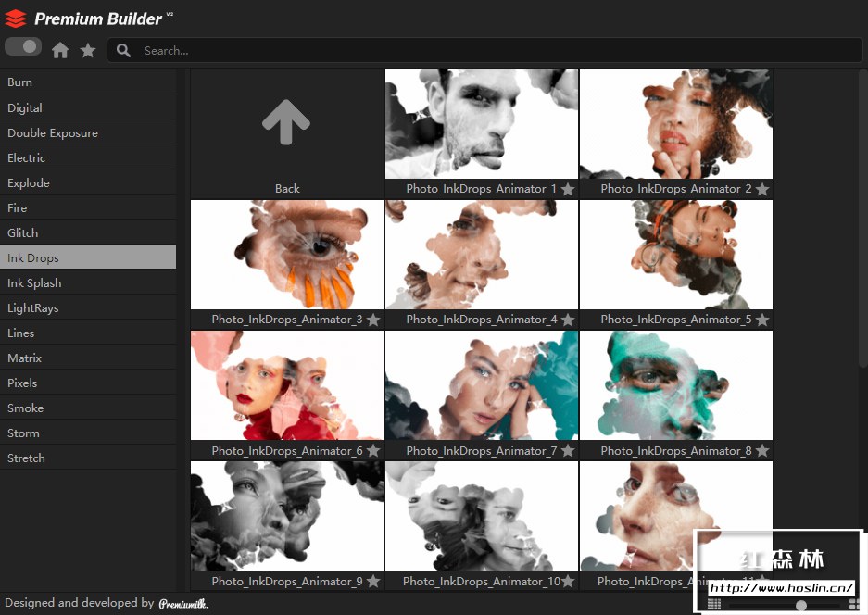Favorite Photo_InkDrops_Animator_2 with its star
The height and width of the screenshot is (615, 868).
click(x=762, y=189)
